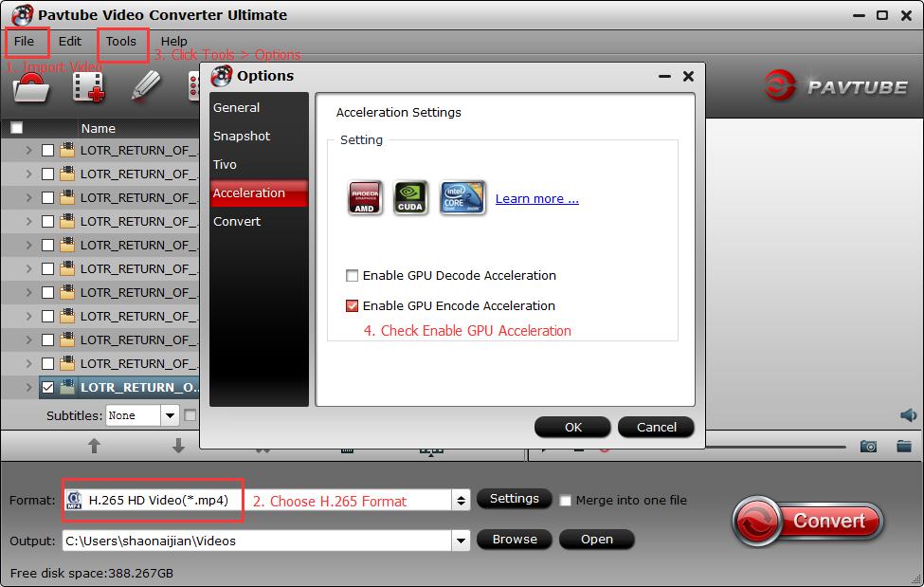Select the Acceleration options tab
Image resolution: width=924 pixels, height=587 pixels.
tap(260, 193)
